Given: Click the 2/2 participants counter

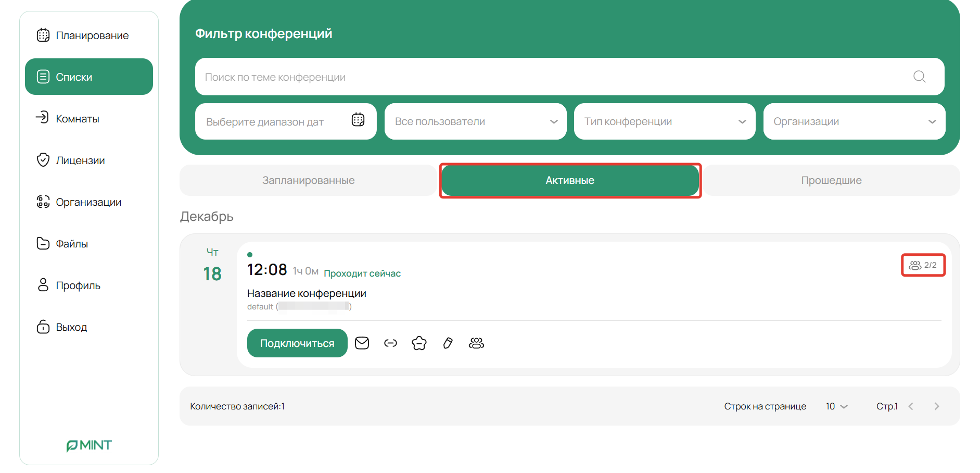Looking at the screenshot, I should (x=923, y=265).
